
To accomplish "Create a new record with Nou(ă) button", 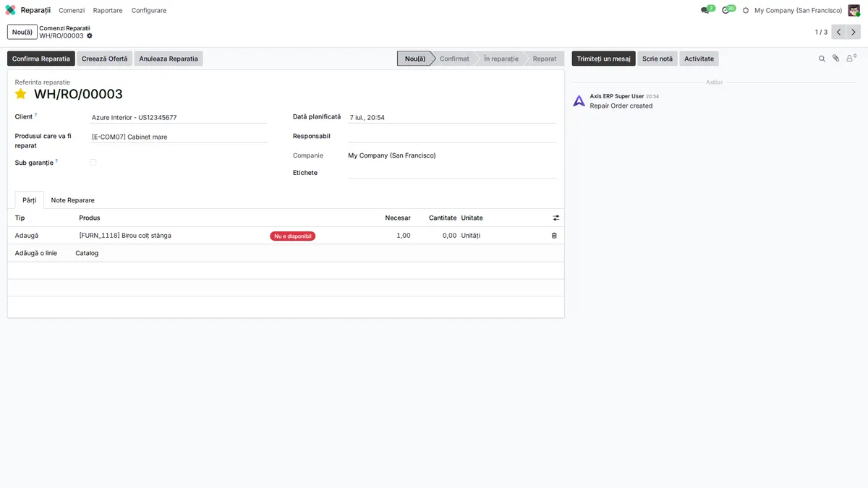I will (22, 32).
